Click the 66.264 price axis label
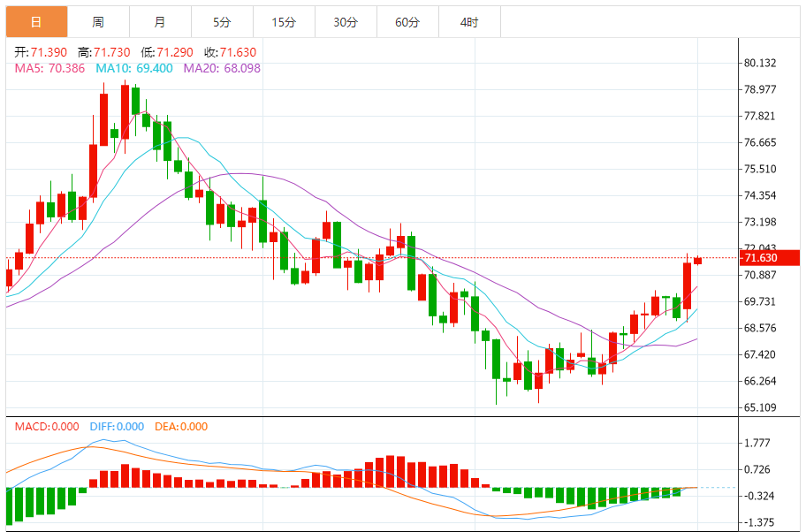806x532 pixels. coord(760,381)
